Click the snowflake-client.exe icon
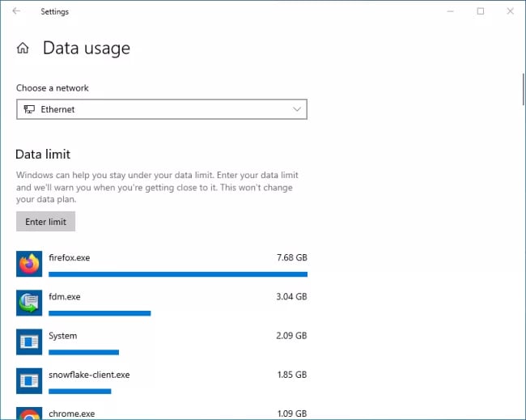Screen dimensions: 526x420 29,380
